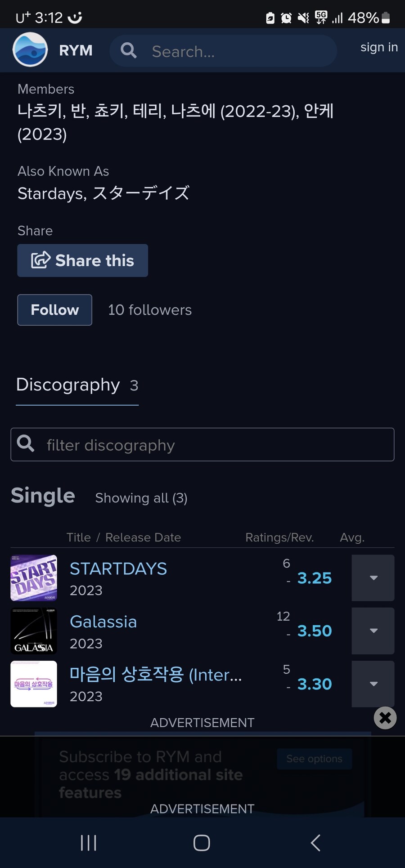This screenshot has height=868, width=405.
Task: Open the Galassia single page
Action: pyautogui.click(x=103, y=622)
